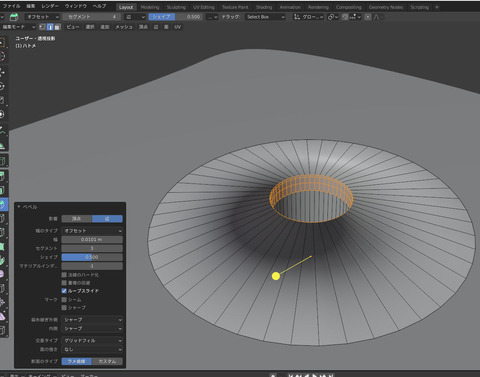The image size is (480, 377).
Task: Set bevel affect to 頂点 (vertices)
Action: (x=77, y=219)
